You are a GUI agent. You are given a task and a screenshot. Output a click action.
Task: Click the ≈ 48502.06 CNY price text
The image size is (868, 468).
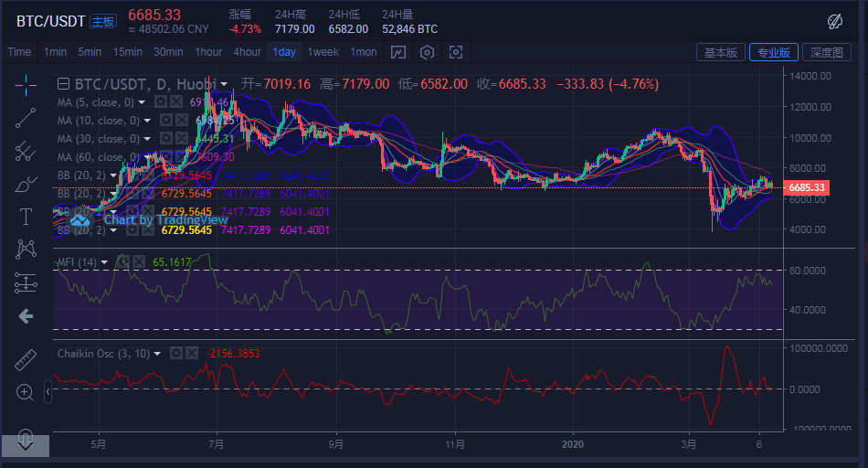(x=169, y=29)
